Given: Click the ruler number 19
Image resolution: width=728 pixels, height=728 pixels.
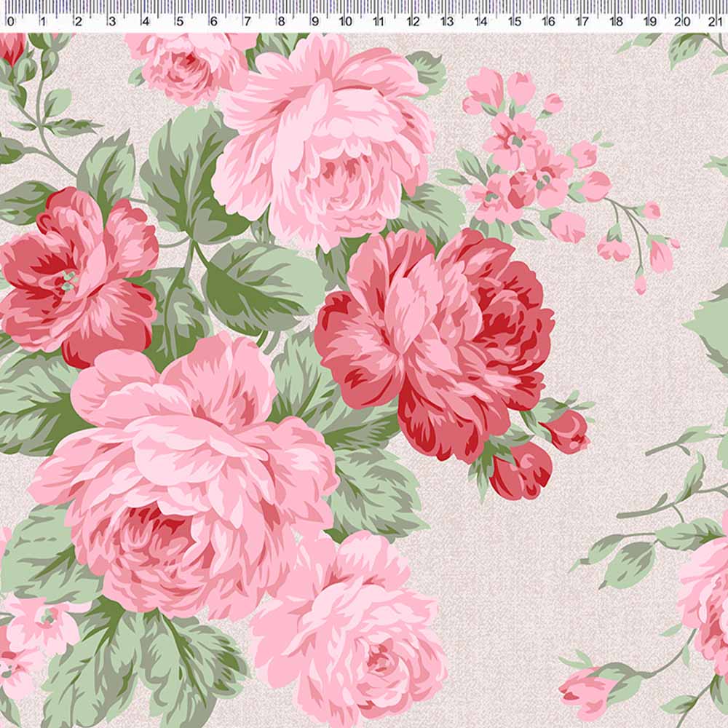Looking at the screenshot, I should coord(650,21).
